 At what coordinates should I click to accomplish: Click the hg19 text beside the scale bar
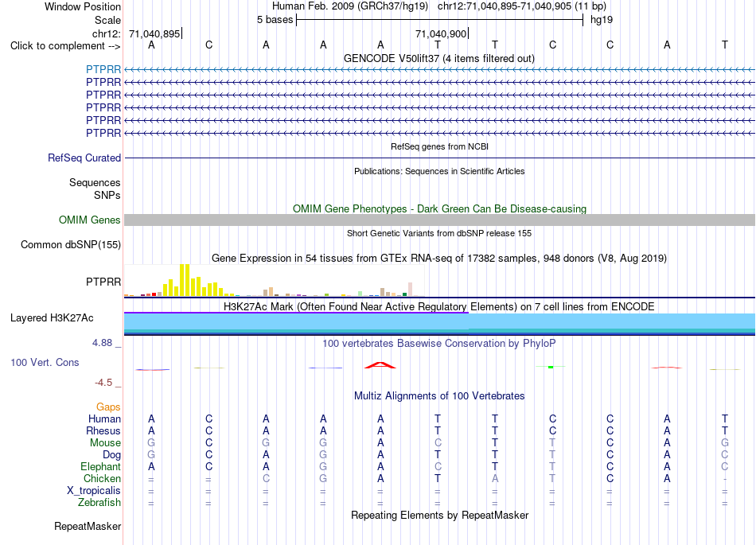click(x=602, y=20)
